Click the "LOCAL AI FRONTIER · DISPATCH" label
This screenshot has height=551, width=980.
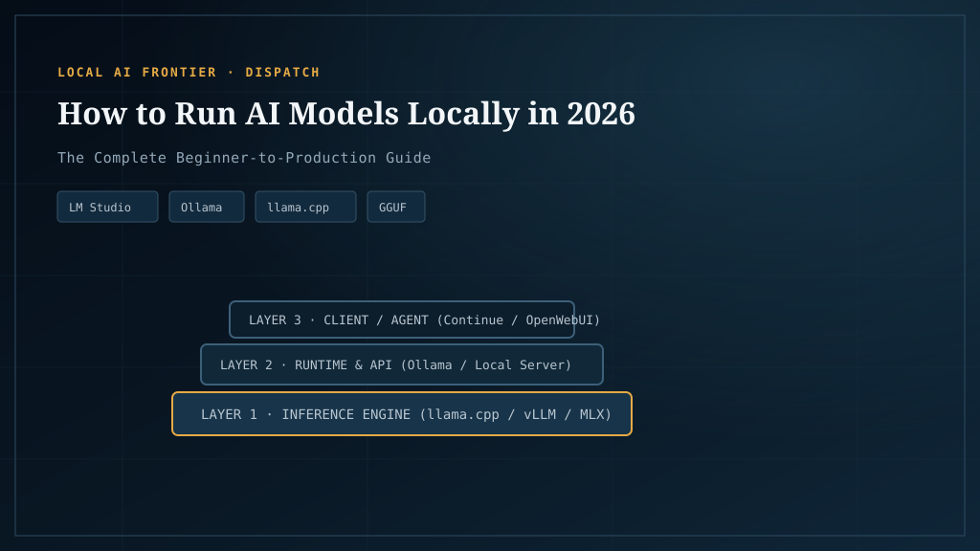coord(189,73)
